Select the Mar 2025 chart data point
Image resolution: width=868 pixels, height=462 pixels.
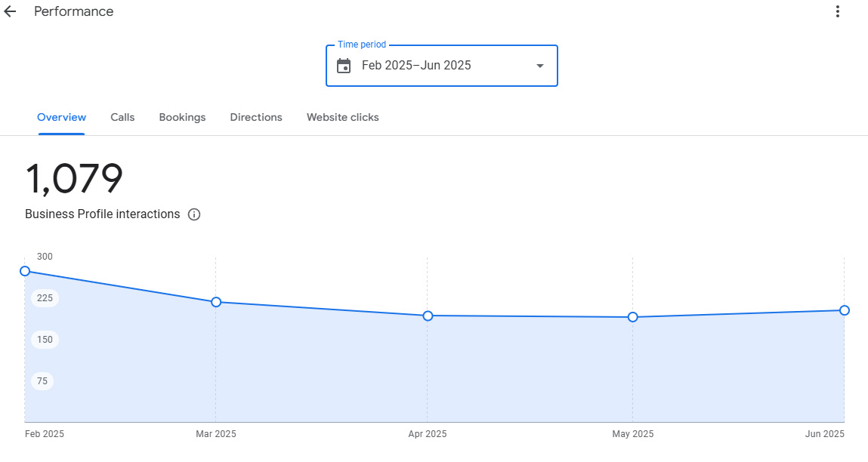216,302
